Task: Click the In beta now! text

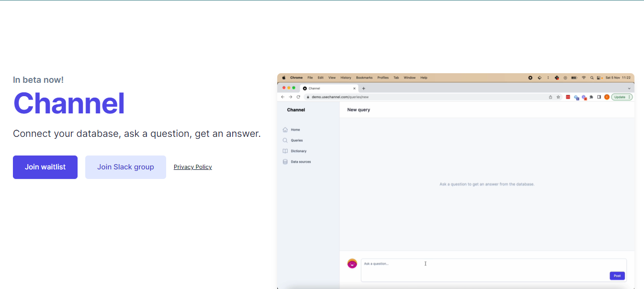Action: coord(38,80)
